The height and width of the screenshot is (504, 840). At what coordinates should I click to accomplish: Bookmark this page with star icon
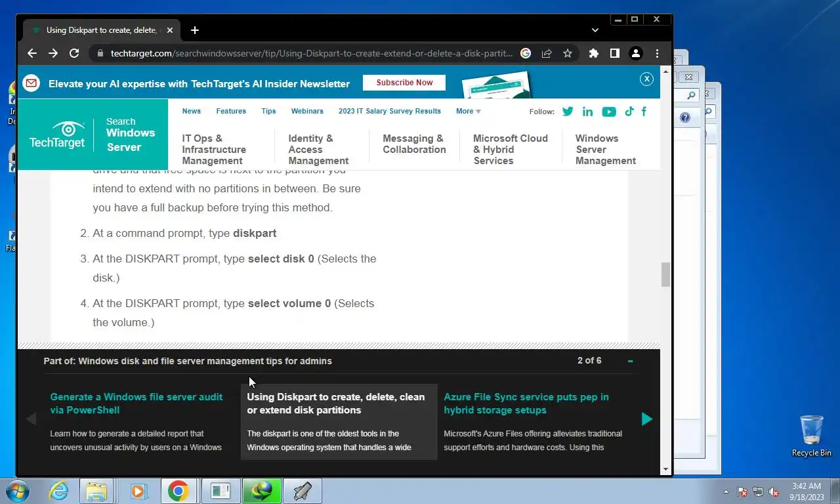[568, 54]
